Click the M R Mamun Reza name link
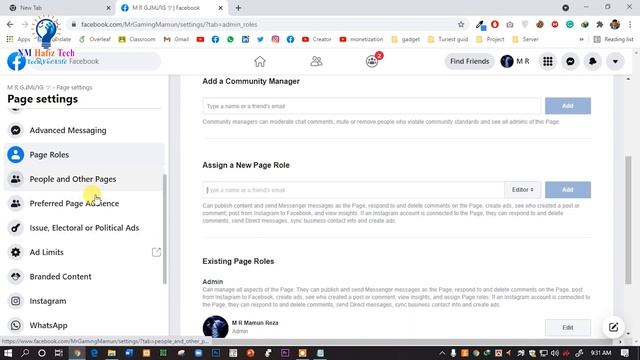 (255, 322)
